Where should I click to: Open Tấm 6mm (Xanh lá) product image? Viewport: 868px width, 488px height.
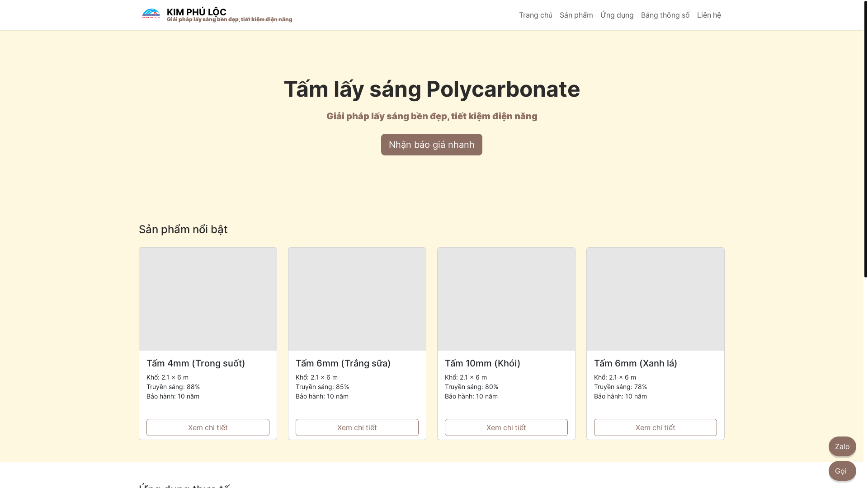pos(656,299)
